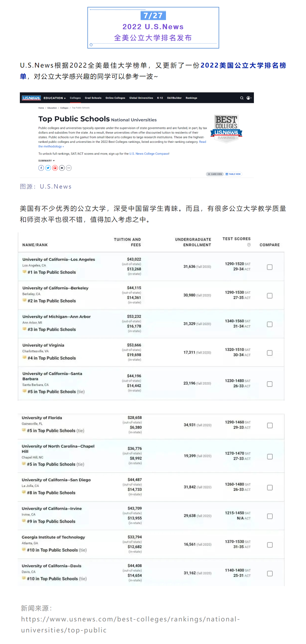Screen dimensions: 306x644
Task: Open University of California--Davis link
Action: [52, 566]
